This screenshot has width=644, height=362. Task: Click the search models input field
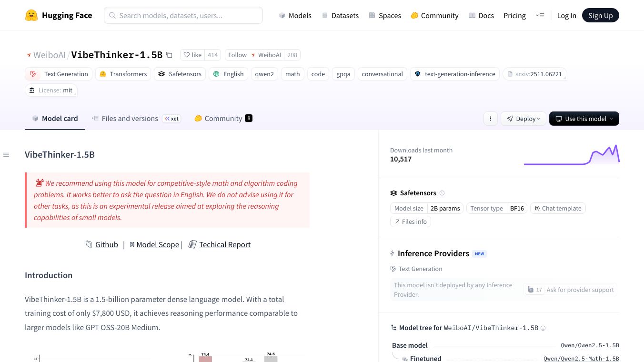(x=183, y=15)
